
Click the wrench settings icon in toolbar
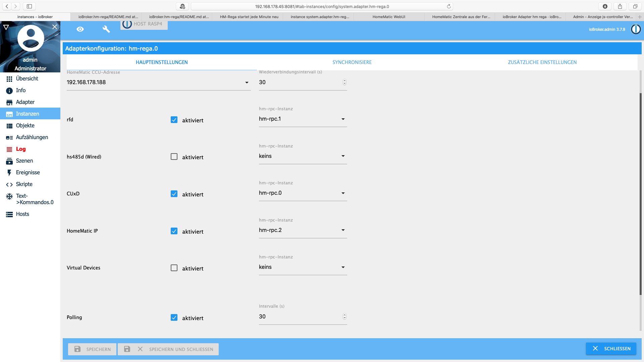tap(106, 29)
